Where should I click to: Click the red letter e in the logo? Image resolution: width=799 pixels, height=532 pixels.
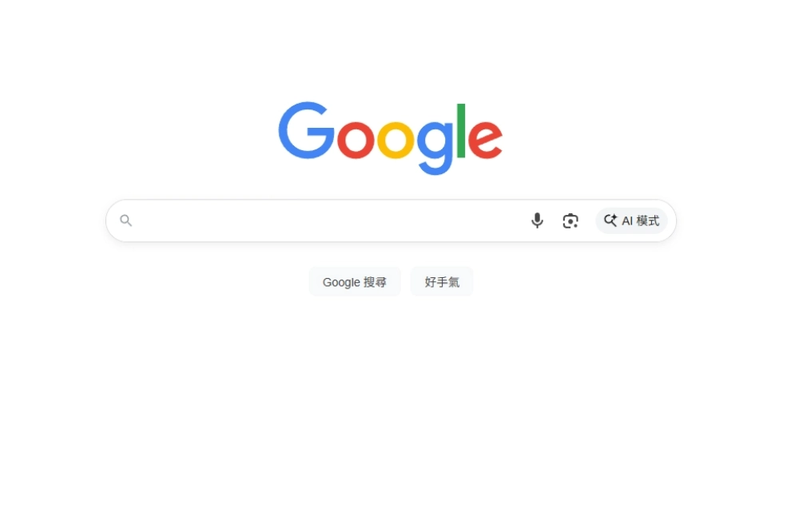coord(485,140)
